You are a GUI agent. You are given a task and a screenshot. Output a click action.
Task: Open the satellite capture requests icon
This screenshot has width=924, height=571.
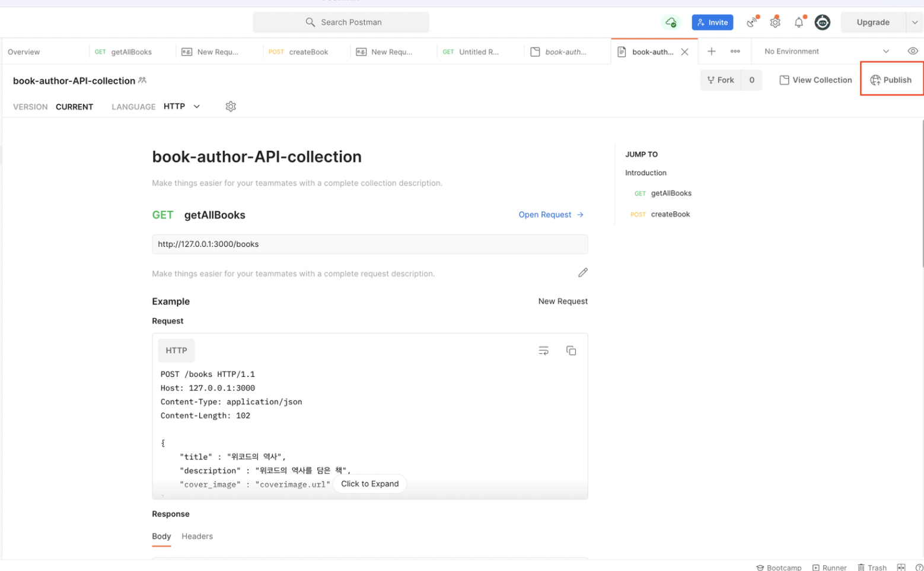(752, 22)
